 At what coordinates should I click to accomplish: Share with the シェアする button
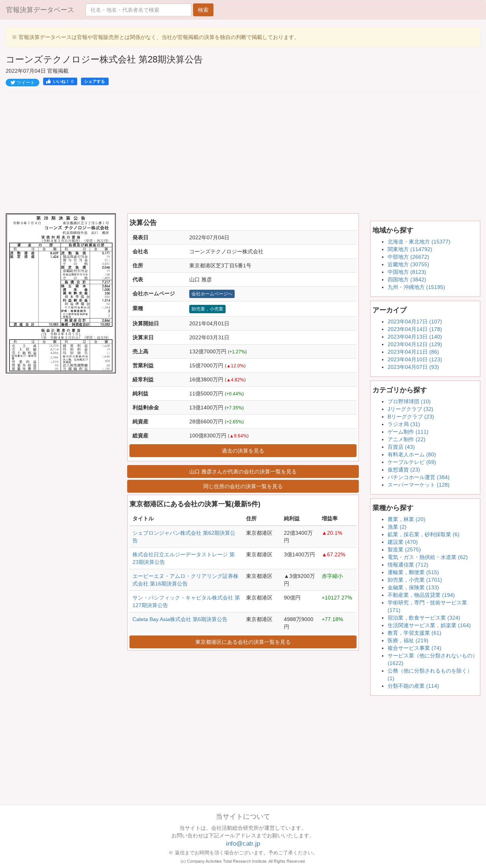coord(95,81)
